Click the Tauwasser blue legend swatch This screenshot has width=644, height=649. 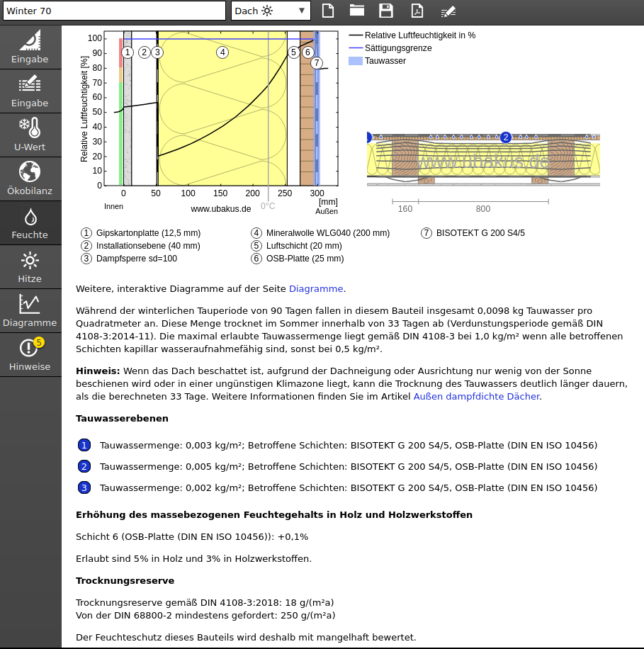355,61
